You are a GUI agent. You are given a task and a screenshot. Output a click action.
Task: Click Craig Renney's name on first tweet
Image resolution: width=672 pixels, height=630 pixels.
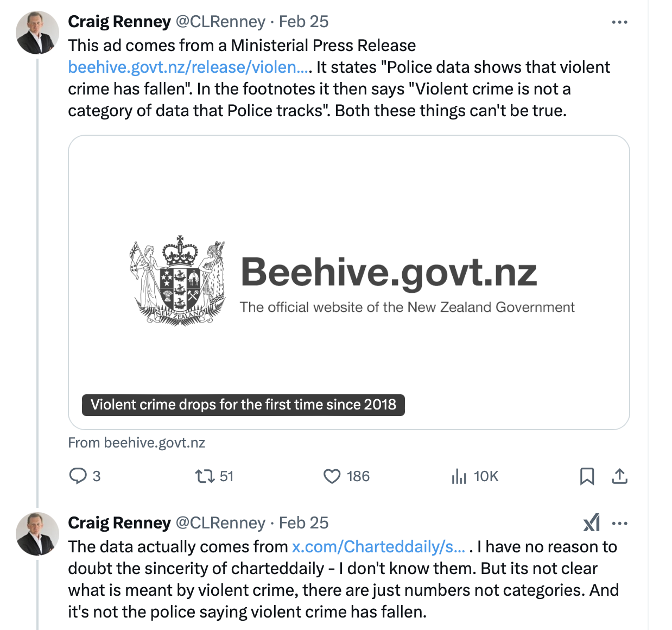coord(119,22)
